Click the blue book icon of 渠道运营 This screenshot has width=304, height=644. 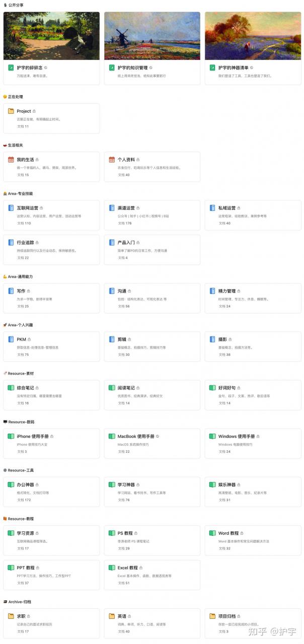(112, 208)
